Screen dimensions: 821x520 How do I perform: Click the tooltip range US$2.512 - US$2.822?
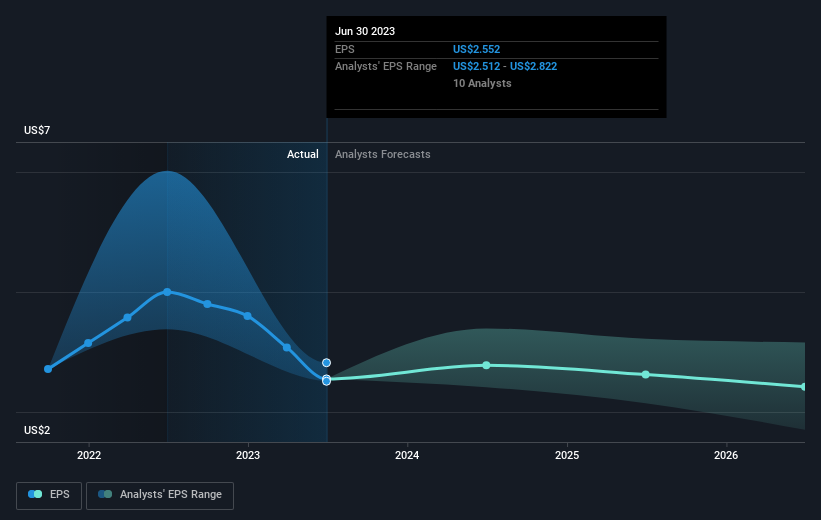(x=505, y=67)
